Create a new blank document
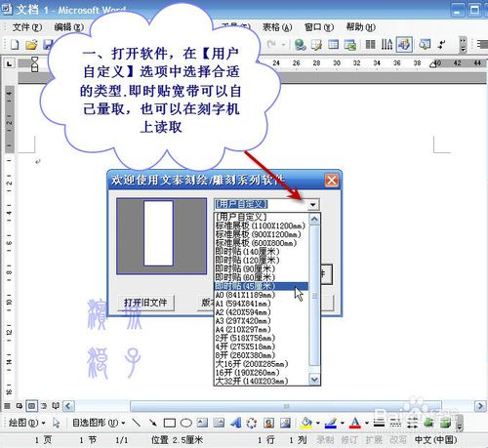Viewport: 488px width, 448px height. pyautogui.click(x=15, y=44)
